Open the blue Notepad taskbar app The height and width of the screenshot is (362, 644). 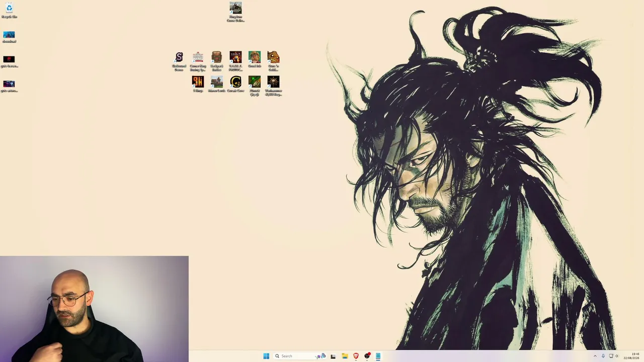(x=378, y=356)
